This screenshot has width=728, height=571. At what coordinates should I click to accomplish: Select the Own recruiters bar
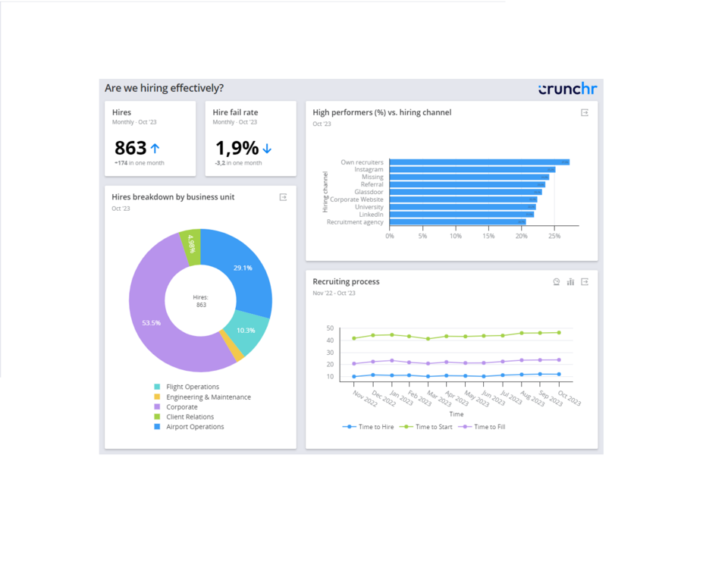(478, 162)
